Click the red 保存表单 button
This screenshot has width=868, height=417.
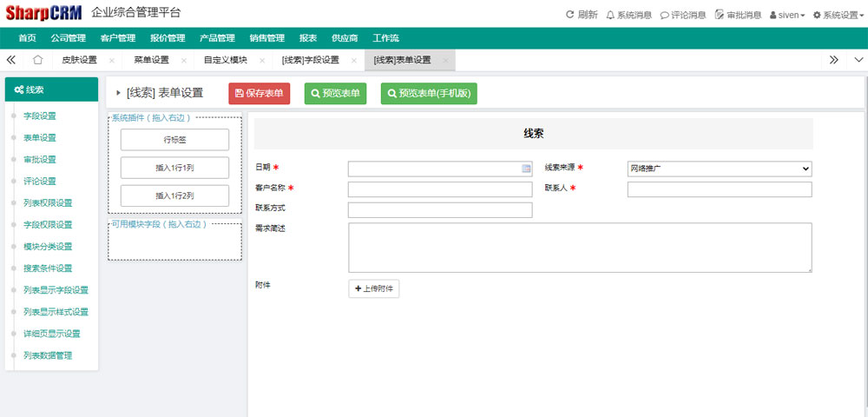click(x=260, y=94)
